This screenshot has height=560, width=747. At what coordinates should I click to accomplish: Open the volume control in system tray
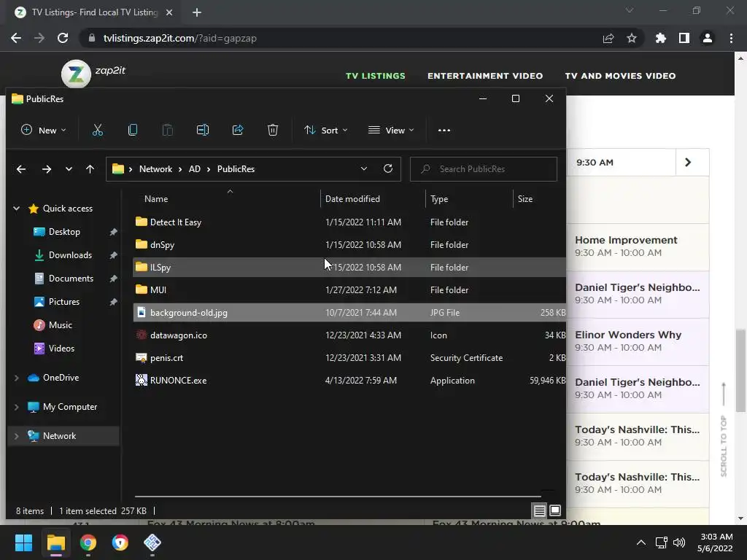click(679, 542)
